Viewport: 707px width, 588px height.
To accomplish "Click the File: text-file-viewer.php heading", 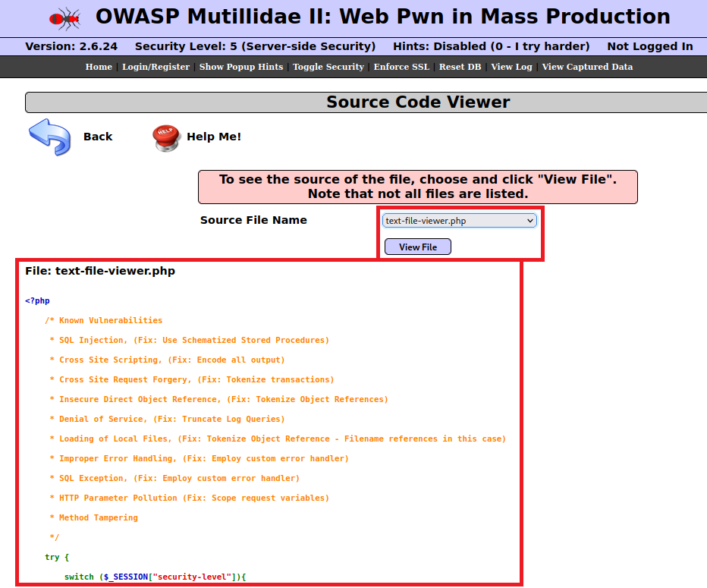I will pos(100,271).
